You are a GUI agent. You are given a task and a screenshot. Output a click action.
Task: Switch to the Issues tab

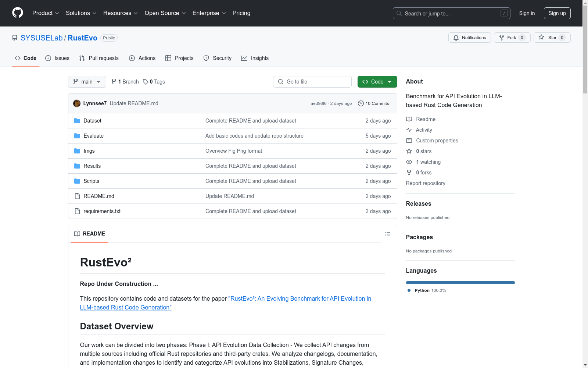pyautogui.click(x=57, y=58)
